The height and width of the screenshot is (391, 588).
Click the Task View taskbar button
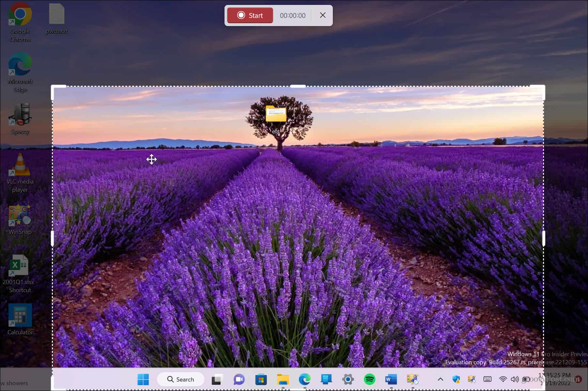[x=217, y=379]
